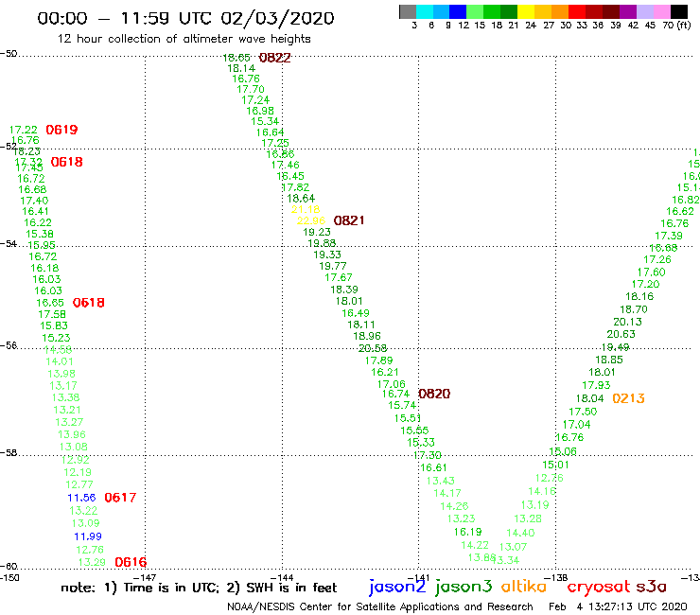Click the 17.22 value beside 0619

pos(24,130)
